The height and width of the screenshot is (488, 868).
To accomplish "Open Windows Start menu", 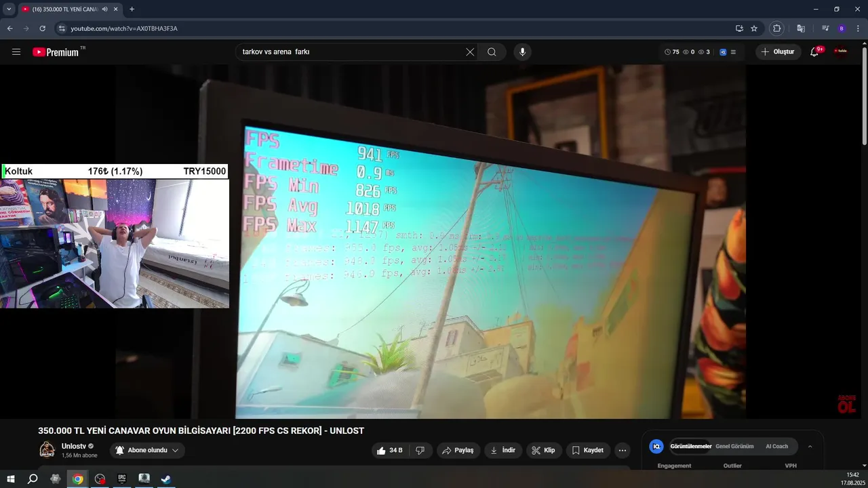I will click(x=11, y=479).
